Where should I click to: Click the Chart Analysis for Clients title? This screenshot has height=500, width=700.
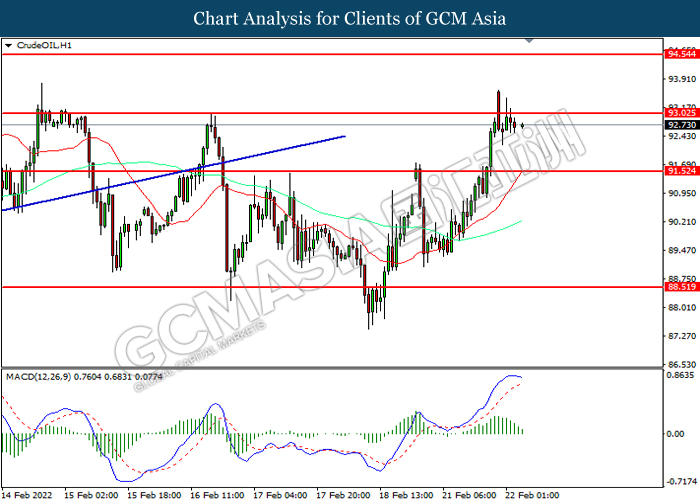350,19
